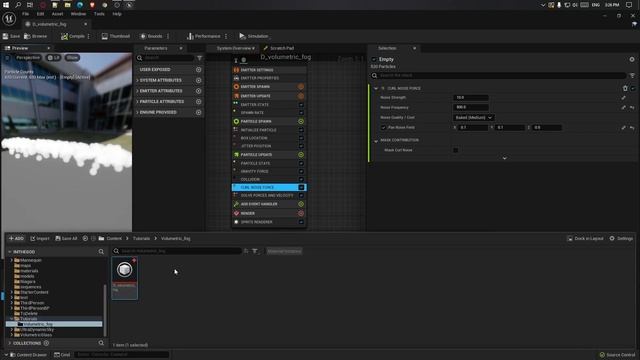Image resolution: width=640 pixels, height=360 pixels.
Task: Expand Particle Attributes parameter group
Action: coord(138,102)
